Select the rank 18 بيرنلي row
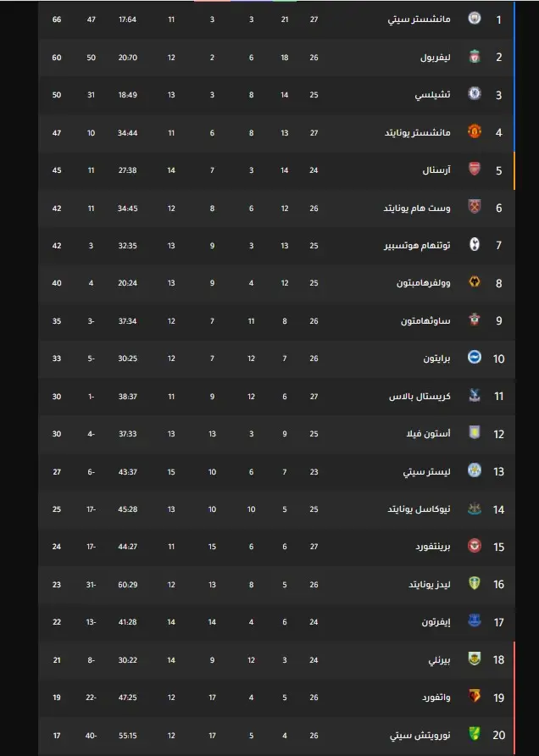This screenshot has width=539, height=756. click(276, 660)
